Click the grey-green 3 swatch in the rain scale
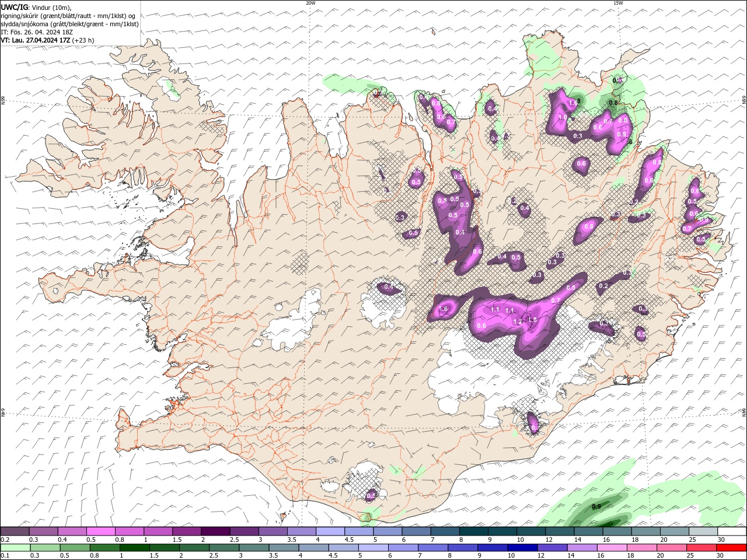This screenshot has height=560, width=747. [x=254, y=548]
